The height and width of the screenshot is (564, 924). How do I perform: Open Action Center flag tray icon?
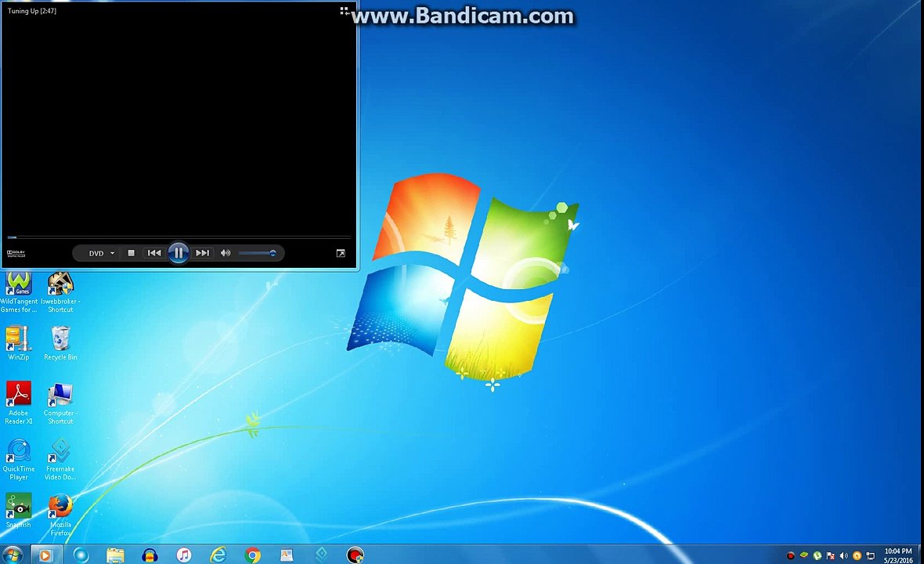pyautogui.click(x=830, y=555)
